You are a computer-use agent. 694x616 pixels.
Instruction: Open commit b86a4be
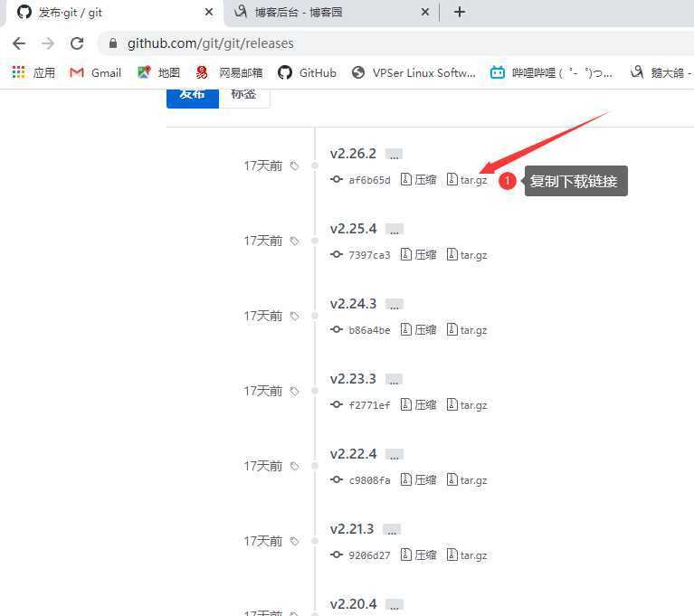pyautogui.click(x=369, y=330)
